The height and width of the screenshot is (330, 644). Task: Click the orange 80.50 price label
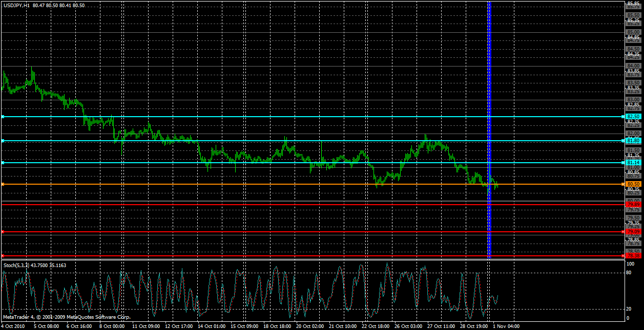pos(633,184)
